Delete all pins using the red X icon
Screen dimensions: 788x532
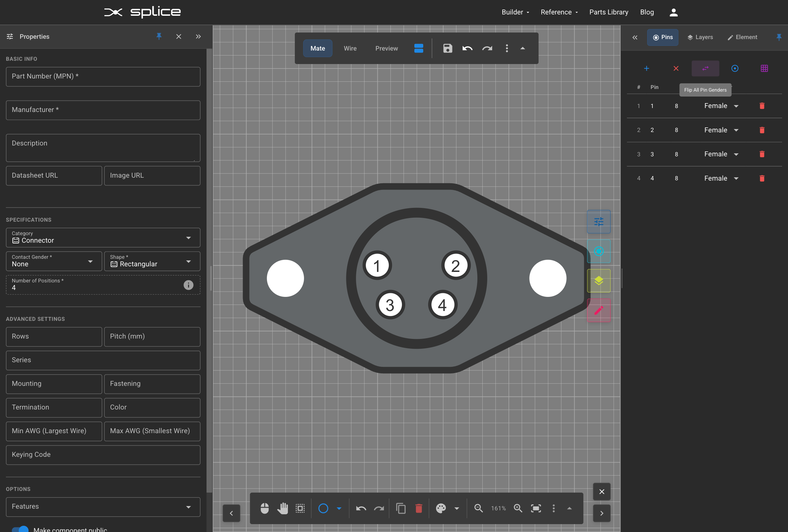(x=676, y=69)
